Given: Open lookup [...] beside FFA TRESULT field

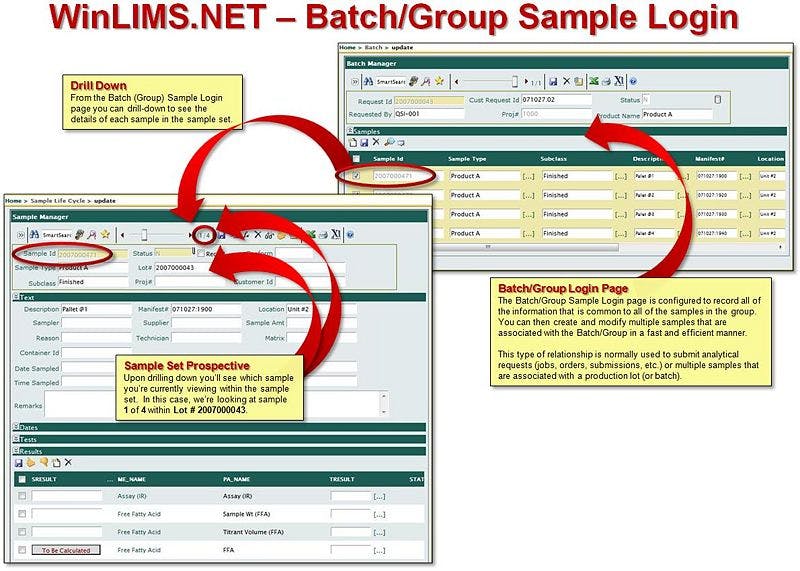Looking at the screenshot, I should [379, 551].
